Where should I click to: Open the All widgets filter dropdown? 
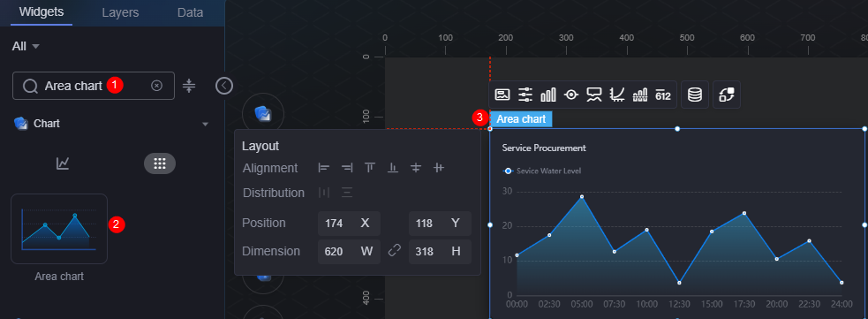point(26,47)
